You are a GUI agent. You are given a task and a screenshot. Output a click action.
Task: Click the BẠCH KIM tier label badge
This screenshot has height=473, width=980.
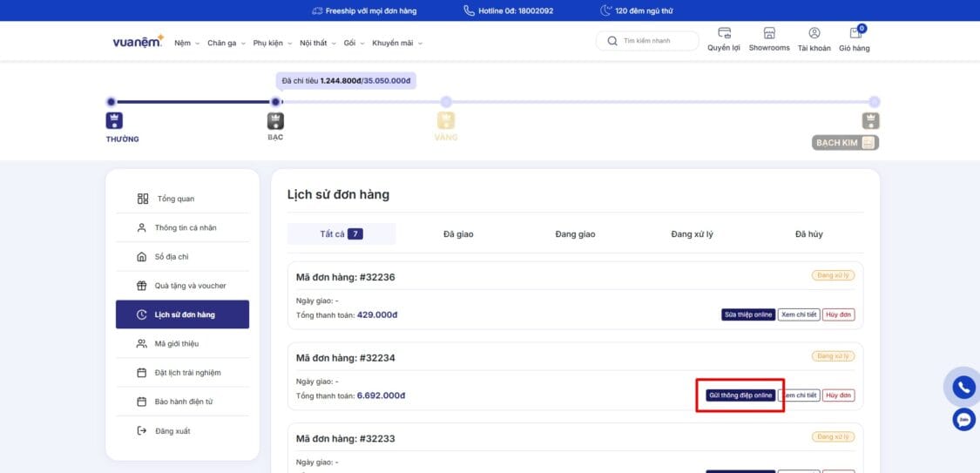tap(846, 143)
